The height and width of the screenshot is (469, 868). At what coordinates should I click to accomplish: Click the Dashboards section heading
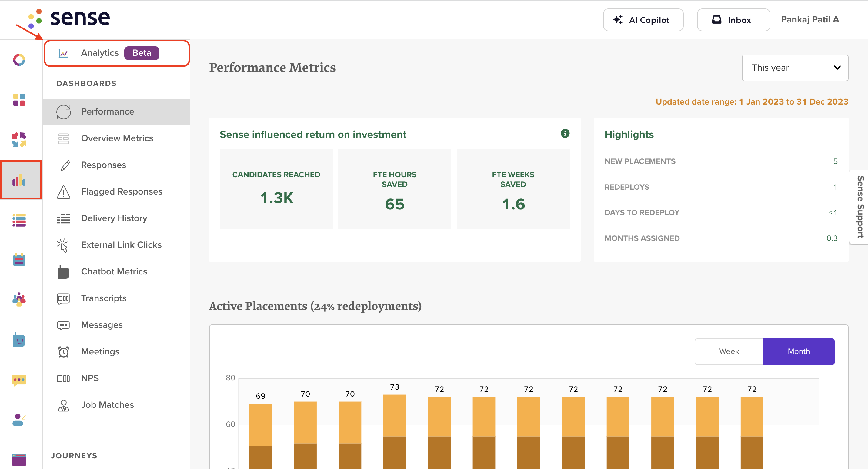(x=86, y=83)
